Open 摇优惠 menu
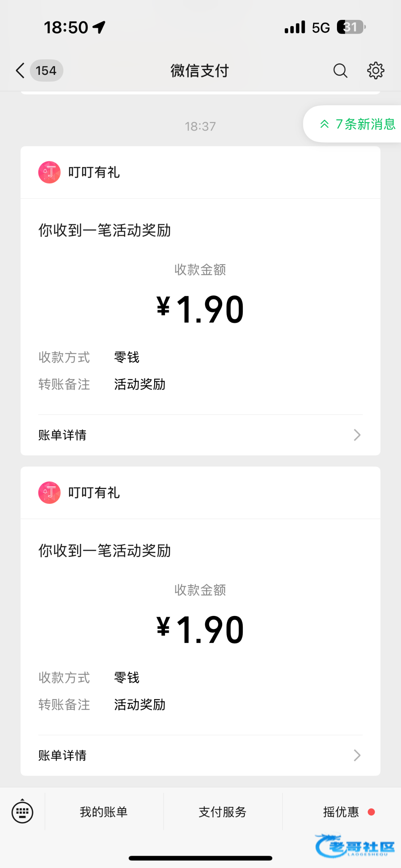The width and height of the screenshot is (401, 868). [x=341, y=812]
